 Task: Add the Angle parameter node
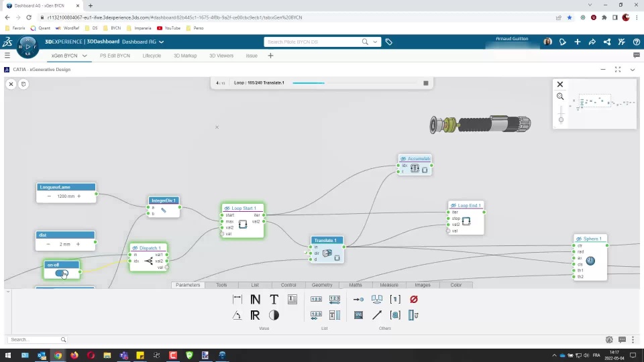(237, 315)
